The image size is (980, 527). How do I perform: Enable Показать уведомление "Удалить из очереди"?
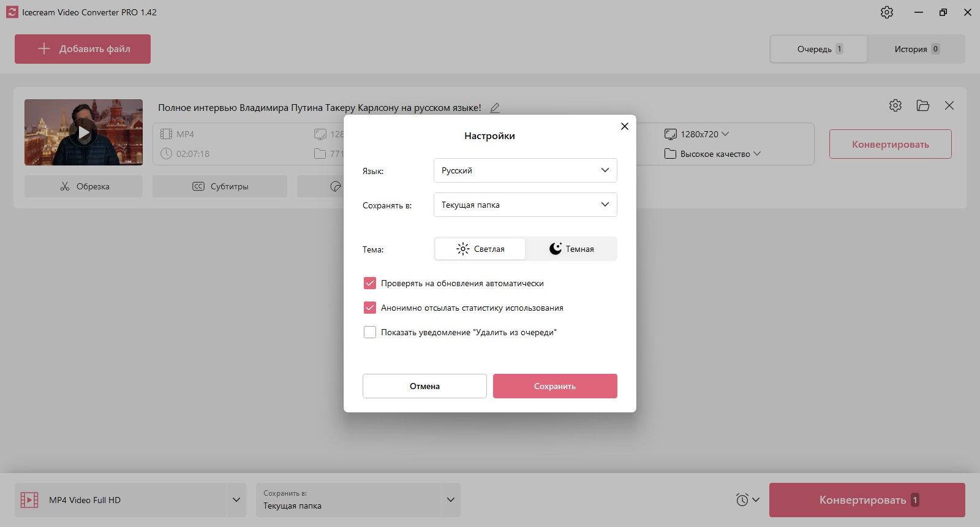click(x=370, y=332)
